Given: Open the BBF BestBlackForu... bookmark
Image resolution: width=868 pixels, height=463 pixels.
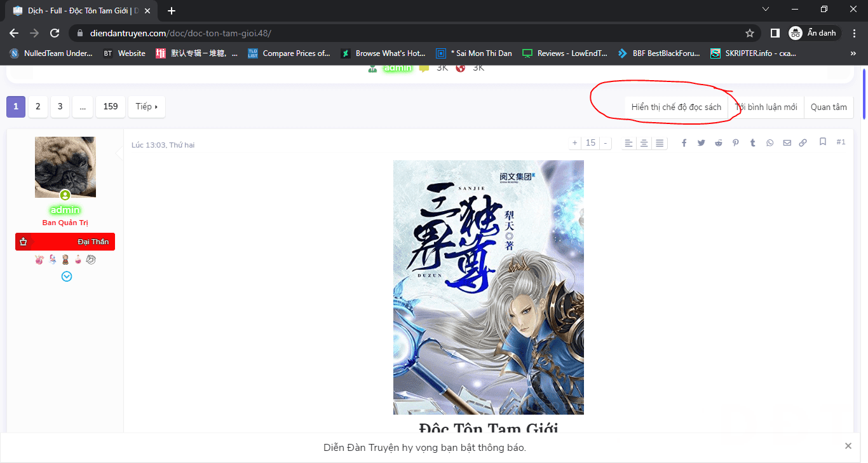Looking at the screenshot, I should pos(659,53).
